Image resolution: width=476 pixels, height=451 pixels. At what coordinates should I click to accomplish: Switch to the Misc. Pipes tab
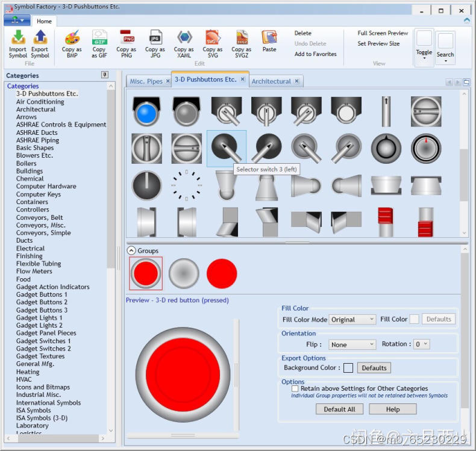[146, 81]
